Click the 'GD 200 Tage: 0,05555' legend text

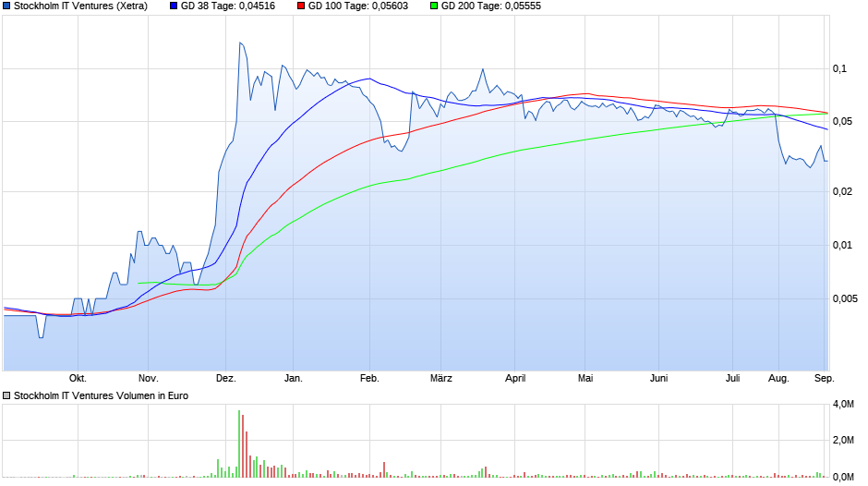[x=491, y=6]
